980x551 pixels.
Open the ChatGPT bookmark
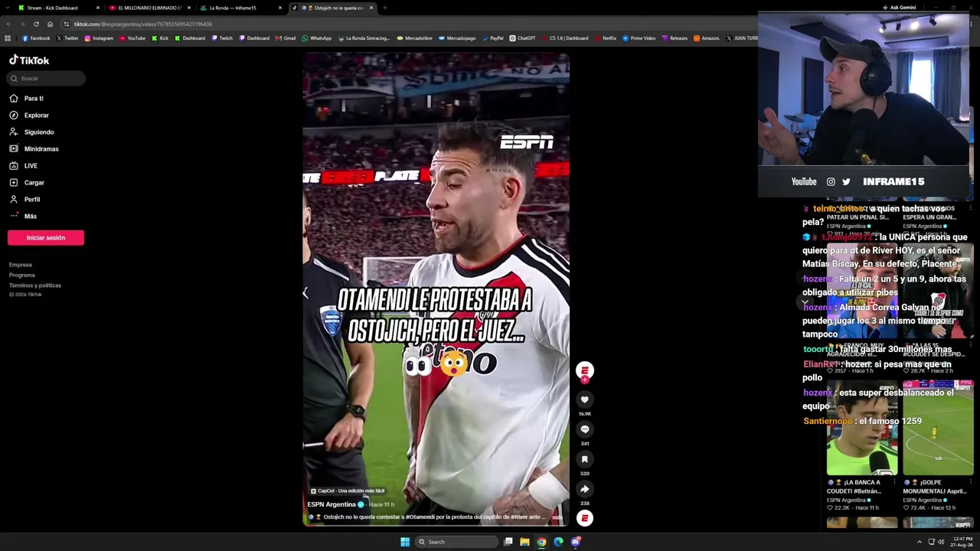coord(523,38)
